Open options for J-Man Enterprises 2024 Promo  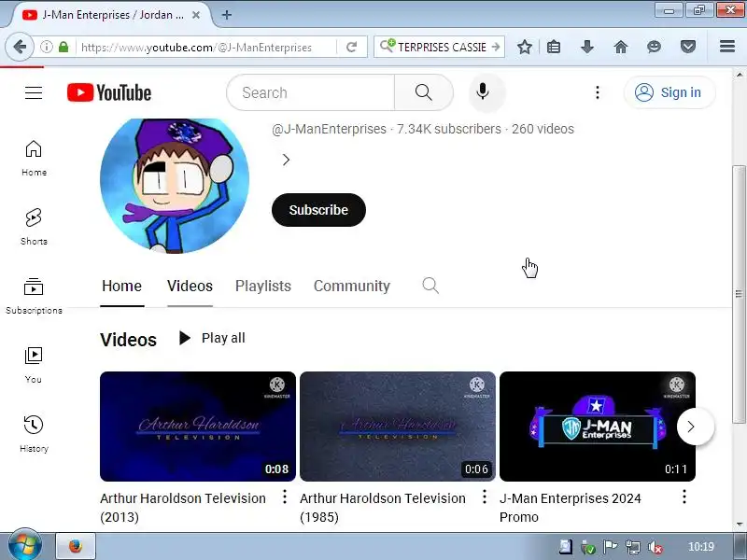(x=684, y=497)
